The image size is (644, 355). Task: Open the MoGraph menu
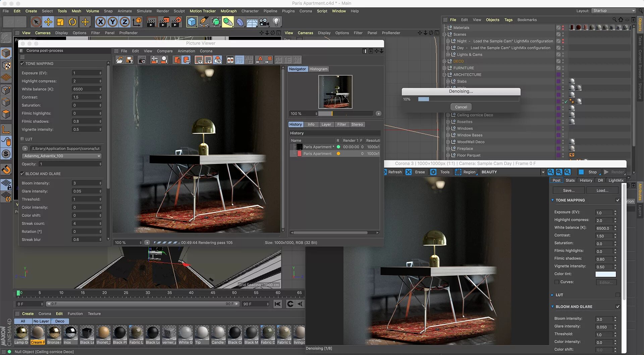(x=228, y=11)
